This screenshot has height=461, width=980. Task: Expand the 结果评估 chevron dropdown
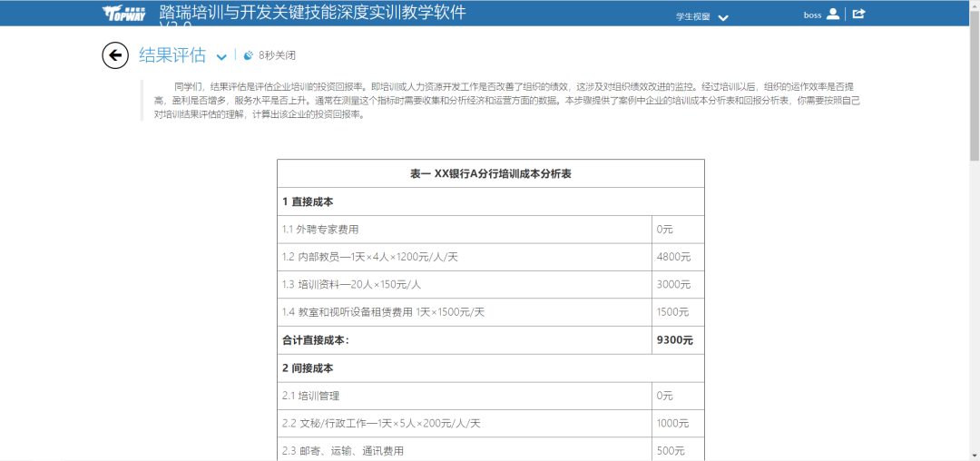pyautogui.click(x=221, y=58)
